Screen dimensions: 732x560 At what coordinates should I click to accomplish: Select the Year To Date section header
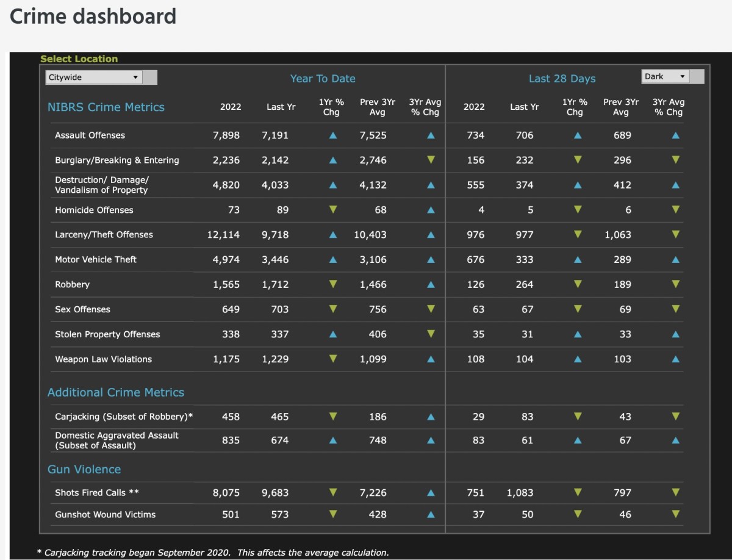(323, 79)
